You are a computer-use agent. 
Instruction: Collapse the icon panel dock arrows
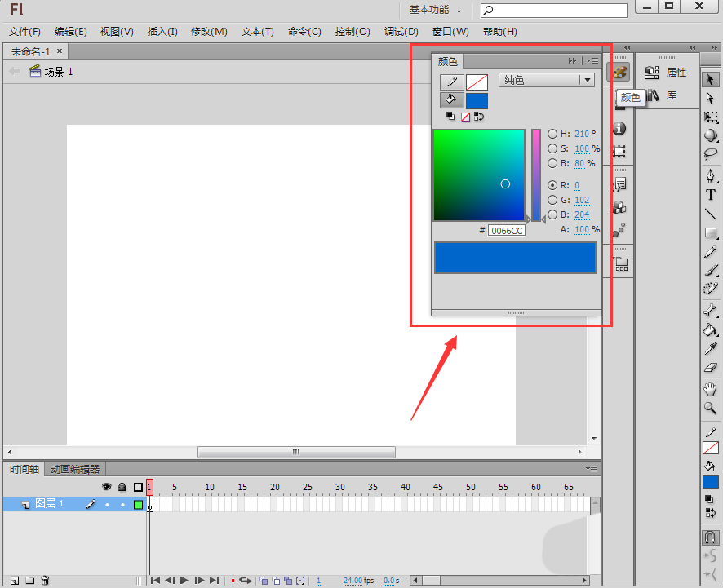[627, 47]
